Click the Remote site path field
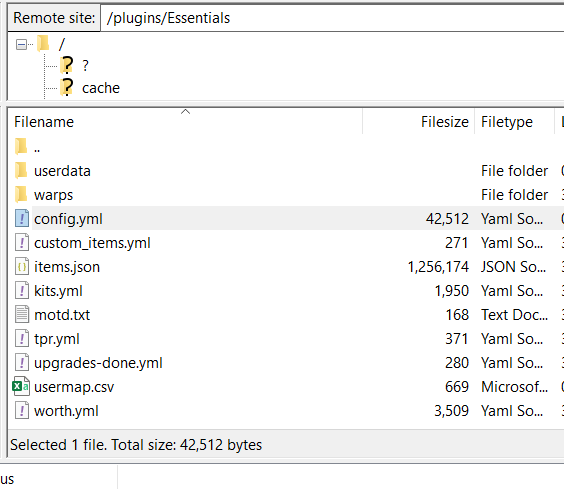 332,18
